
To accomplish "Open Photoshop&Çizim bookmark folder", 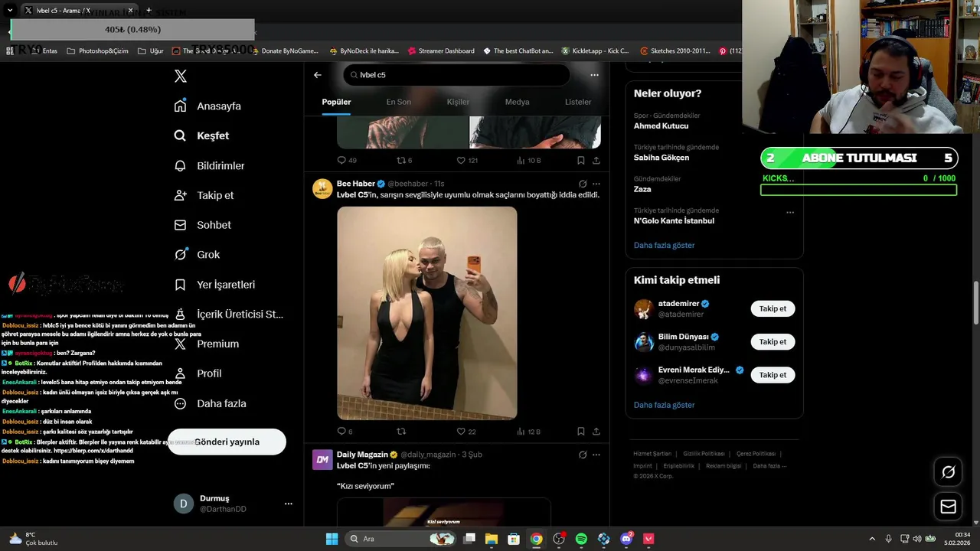I will click(97, 51).
